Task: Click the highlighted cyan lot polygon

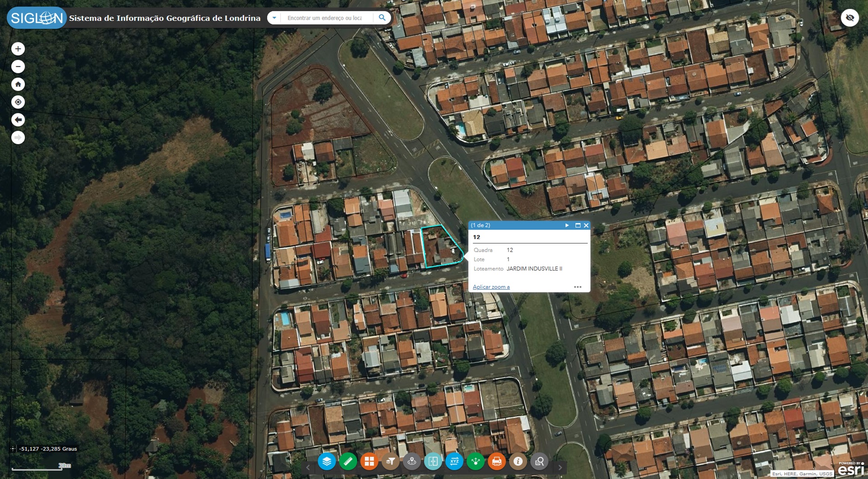Action: click(441, 248)
